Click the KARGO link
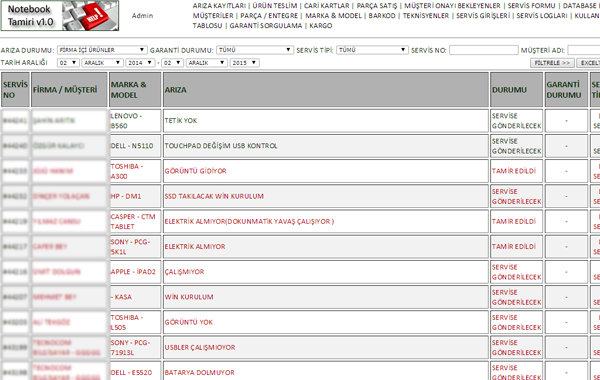The image size is (600, 380). pyautogui.click(x=321, y=26)
